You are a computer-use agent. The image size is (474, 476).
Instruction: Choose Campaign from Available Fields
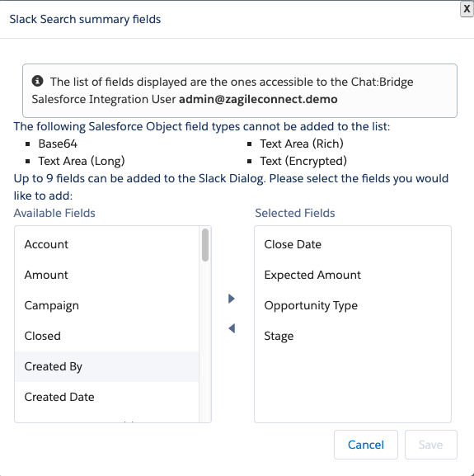point(106,305)
